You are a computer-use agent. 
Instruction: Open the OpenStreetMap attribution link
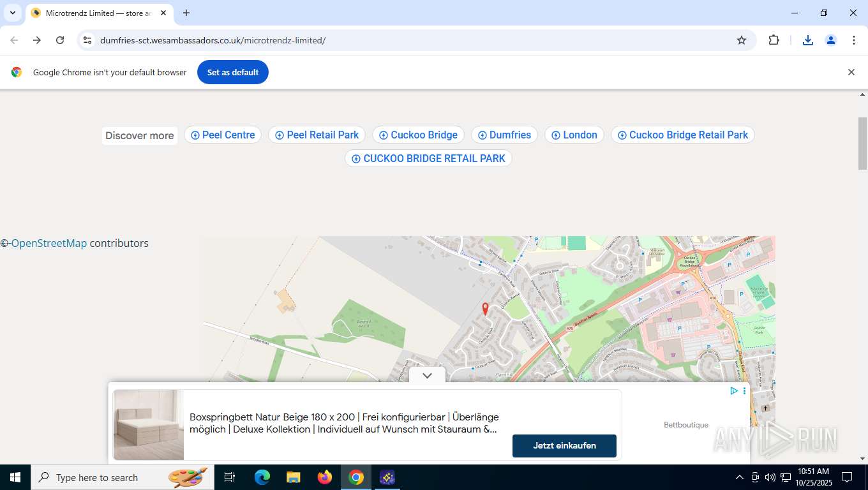coord(49,243)
